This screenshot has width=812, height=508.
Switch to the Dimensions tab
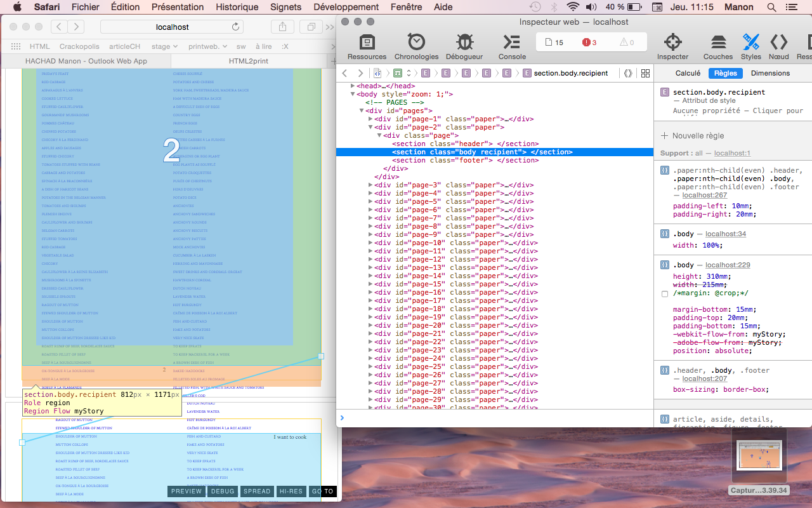point(770,73)
